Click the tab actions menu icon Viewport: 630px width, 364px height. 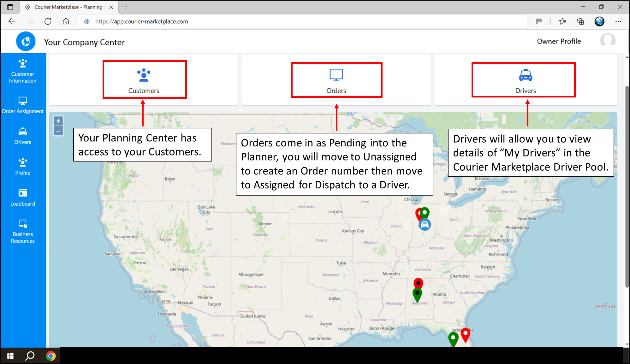tap(10, 7)
